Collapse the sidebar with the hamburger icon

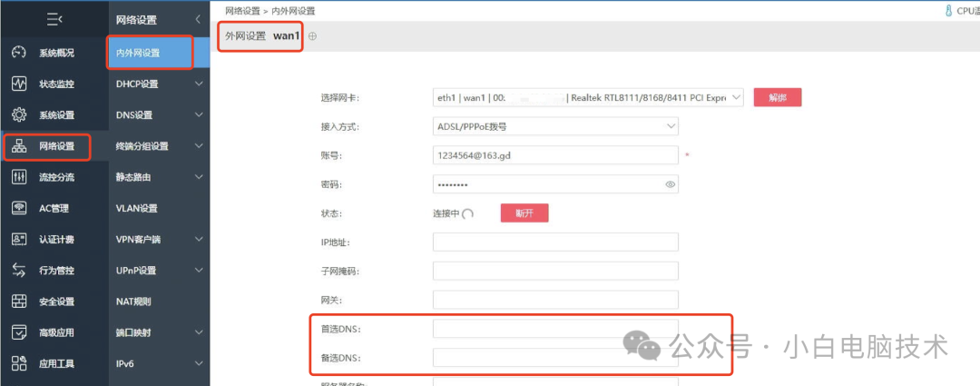(54, 20)
